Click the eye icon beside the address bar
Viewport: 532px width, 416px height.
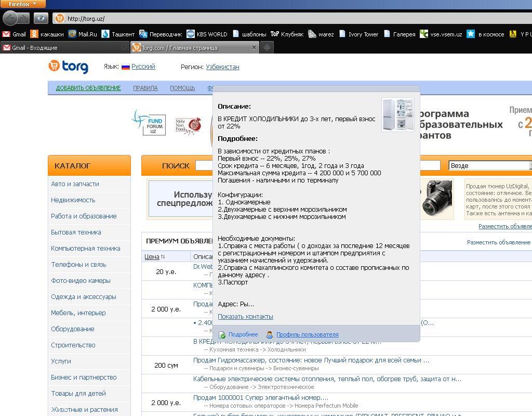tap(41, 18)
